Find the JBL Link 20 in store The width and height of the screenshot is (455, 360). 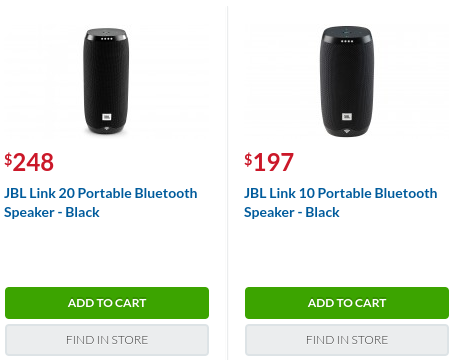tap(107, 340)
